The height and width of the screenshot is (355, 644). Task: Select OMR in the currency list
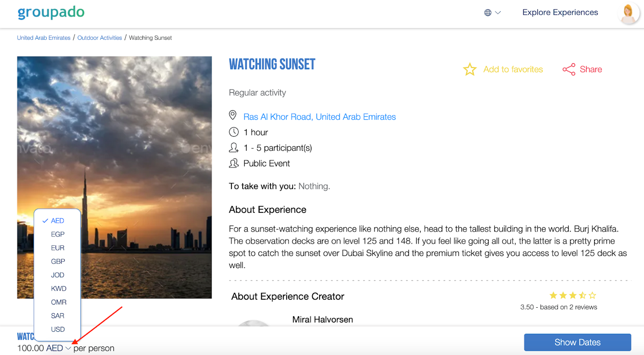point(58,302)
